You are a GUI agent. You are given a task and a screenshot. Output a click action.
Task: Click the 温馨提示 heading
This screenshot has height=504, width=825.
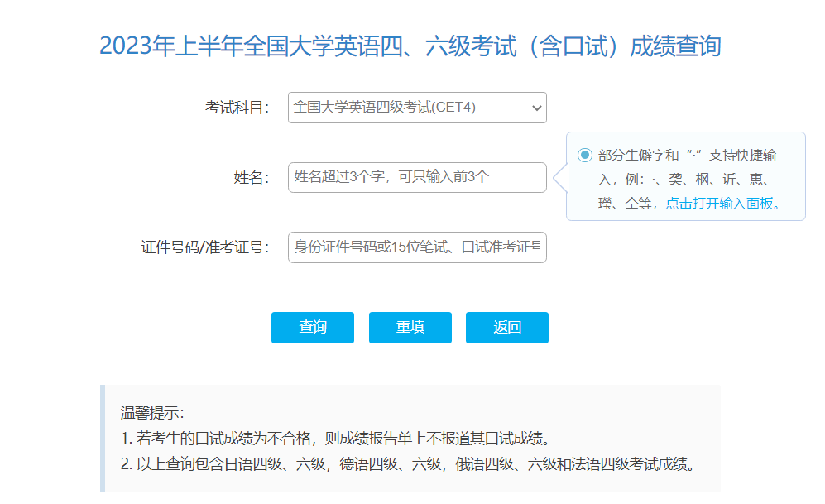click(152, 413)
